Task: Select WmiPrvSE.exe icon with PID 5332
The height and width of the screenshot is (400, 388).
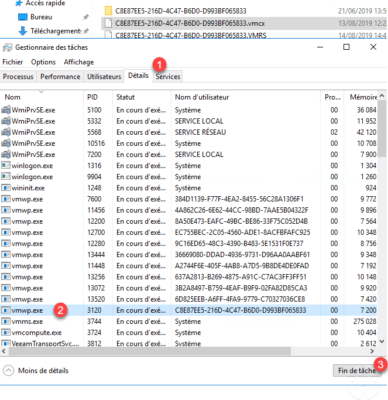Action: [6, 121]
